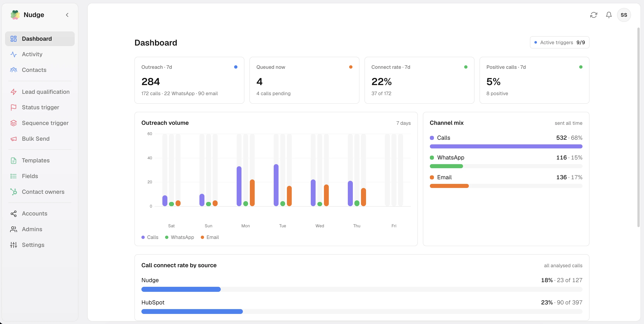
Task: Select the Sequence trigger layers icon
Action: (14, 123)
